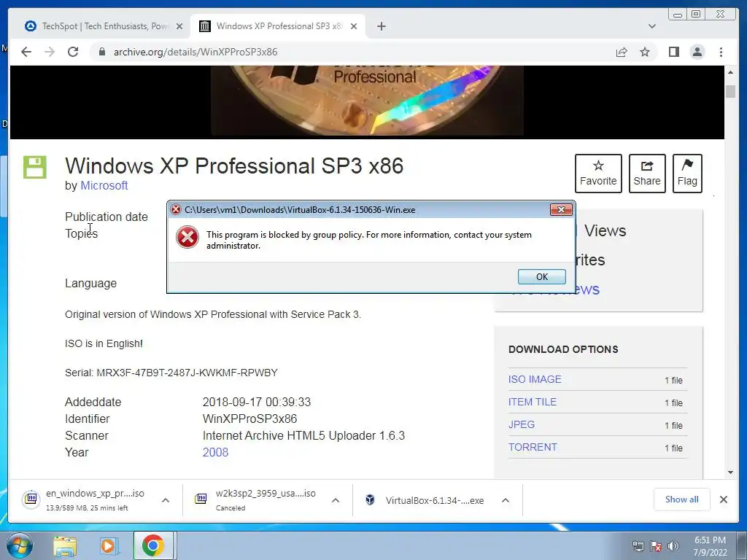Image resolution: width=747 pixels, height=560 pixels.
Task: Open the Microsoft creator link
Action: click(x=104, y=185)
